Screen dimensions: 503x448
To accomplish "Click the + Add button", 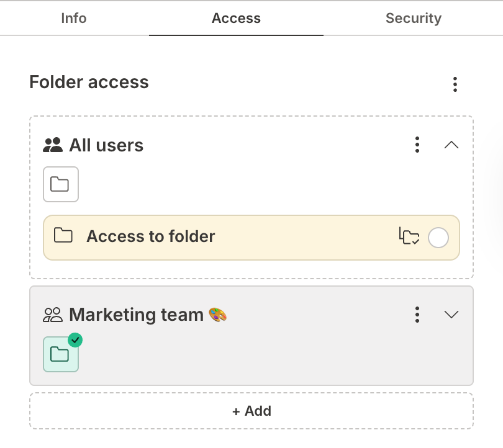I will pos(251,411).
